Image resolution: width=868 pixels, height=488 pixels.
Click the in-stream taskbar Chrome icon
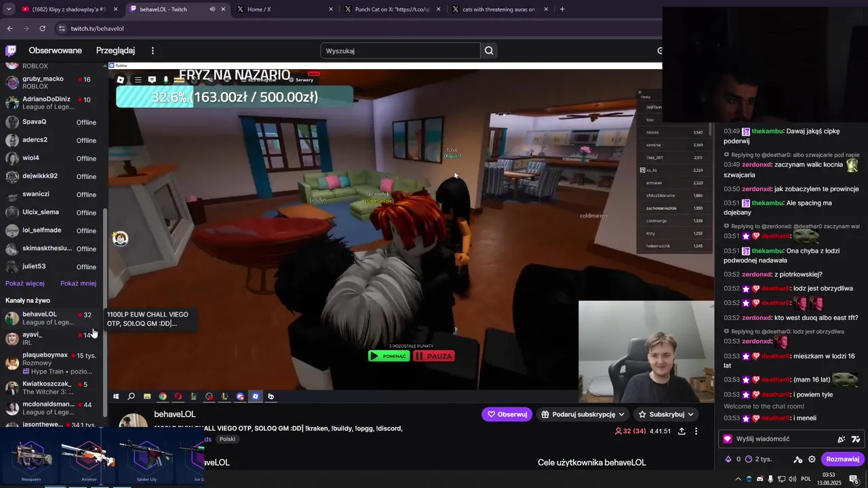tap(163, 396)
